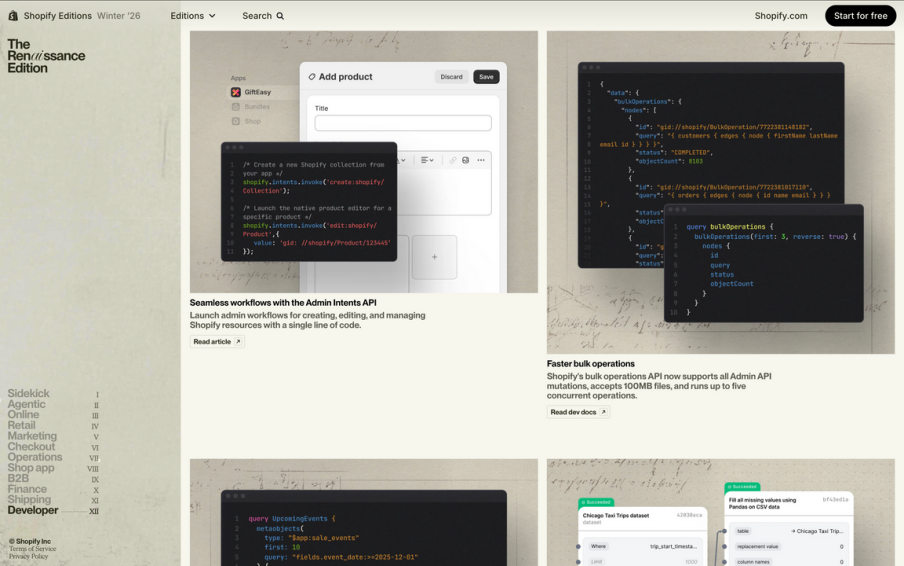Click the Discard button
This screenshot has width=904, height=566.
[x=451, y=77]
